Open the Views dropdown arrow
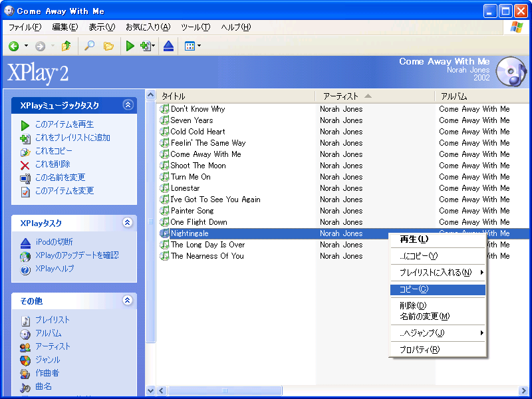The height and width of the screenshot is (399, 532). tap(199, 46)
